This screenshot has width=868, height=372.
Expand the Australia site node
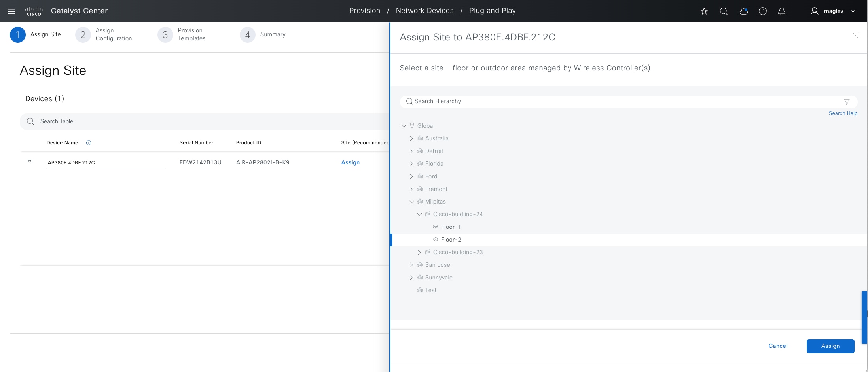411,138
